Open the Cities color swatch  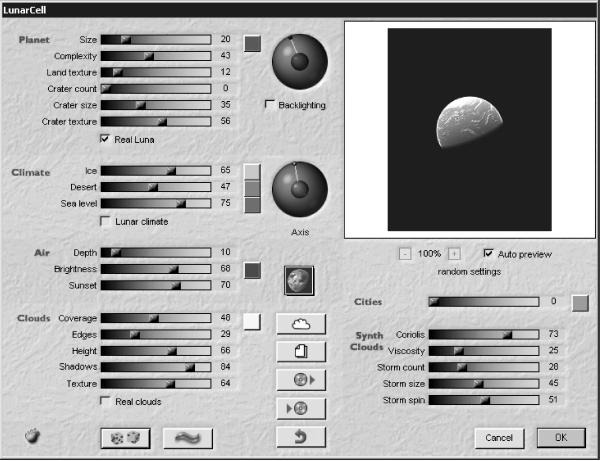(580, 303)
